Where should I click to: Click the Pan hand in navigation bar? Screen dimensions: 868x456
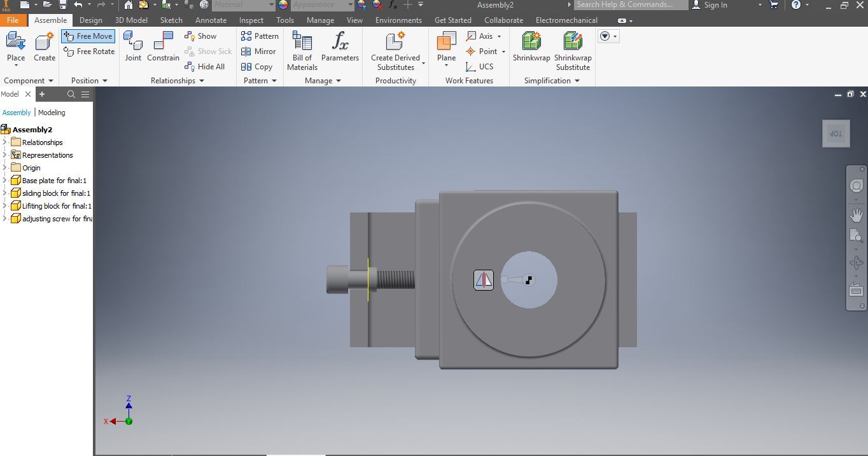(x=857, y=215)
